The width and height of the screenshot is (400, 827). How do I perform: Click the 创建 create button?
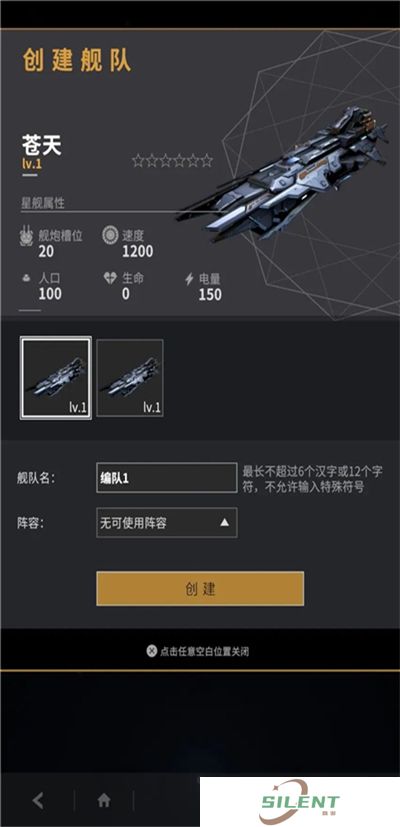(200, 589)
